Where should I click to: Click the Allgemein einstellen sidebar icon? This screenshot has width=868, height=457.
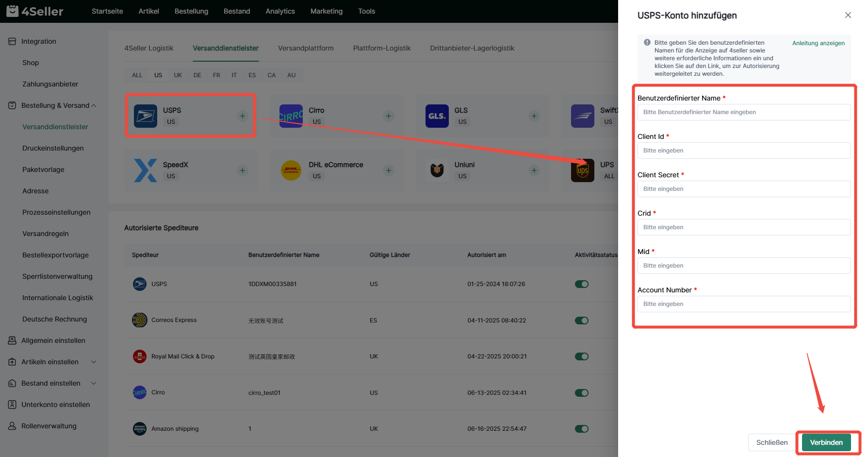click(12, 340)
